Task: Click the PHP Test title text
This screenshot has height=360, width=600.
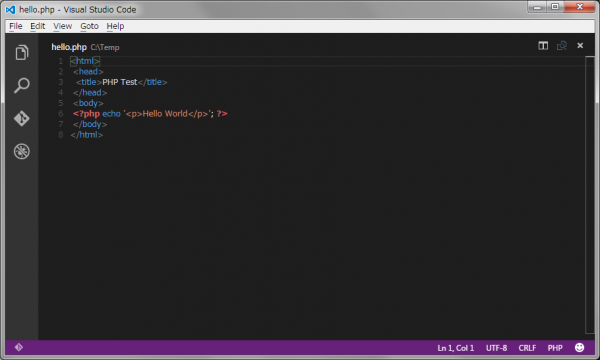Action: [x=119, y=82]
